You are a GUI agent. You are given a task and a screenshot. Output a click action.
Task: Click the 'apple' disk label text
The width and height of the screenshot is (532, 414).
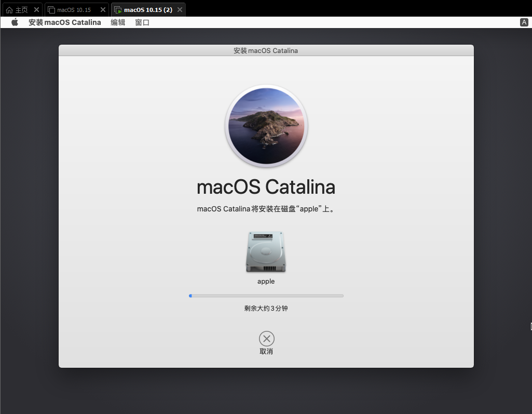click(x=266, y=281)
